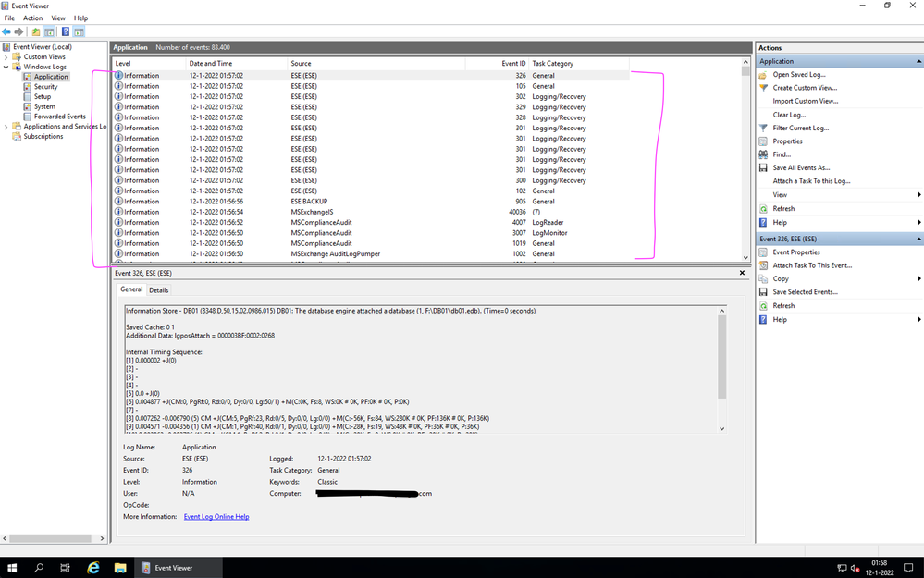
Task: Collapse the Windows Logs tree node
Action: (x=6, y=68)
